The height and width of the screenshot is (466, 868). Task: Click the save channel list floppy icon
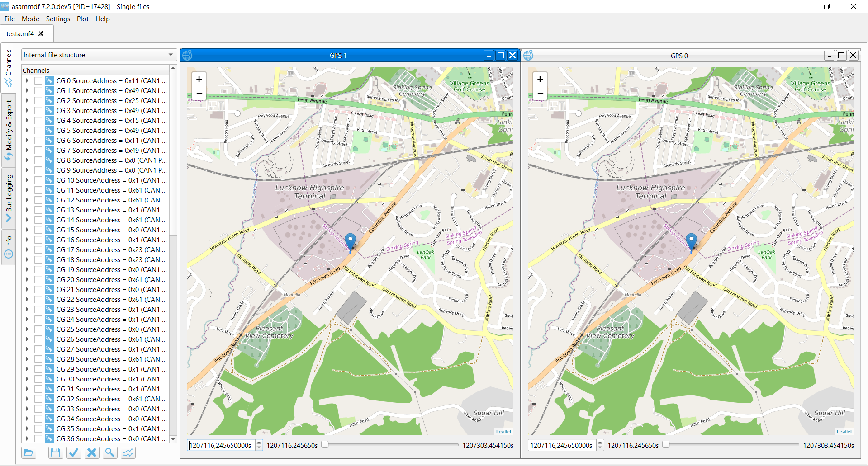coord(56,452)
